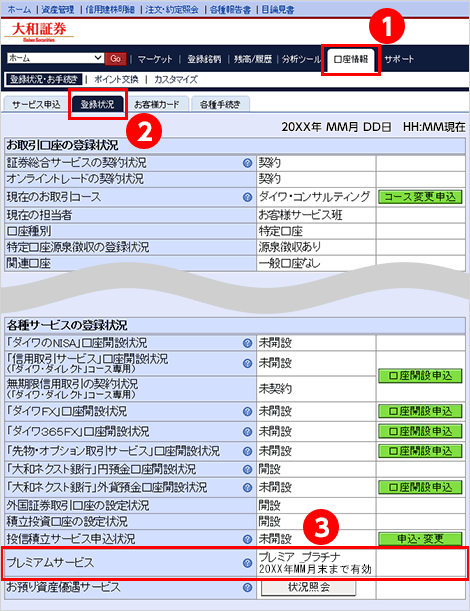Image resolution: width=470 pixels, height=611 pixels.
Task: Click the top ホーム link
Action: 19,9
